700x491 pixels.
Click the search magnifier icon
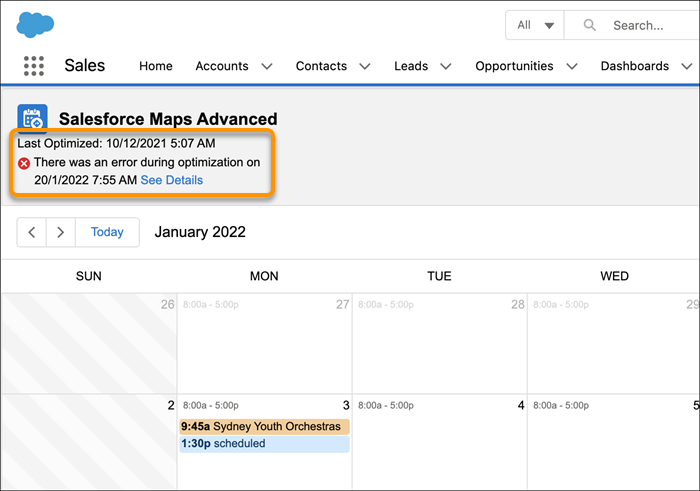[x=589, y=25]
